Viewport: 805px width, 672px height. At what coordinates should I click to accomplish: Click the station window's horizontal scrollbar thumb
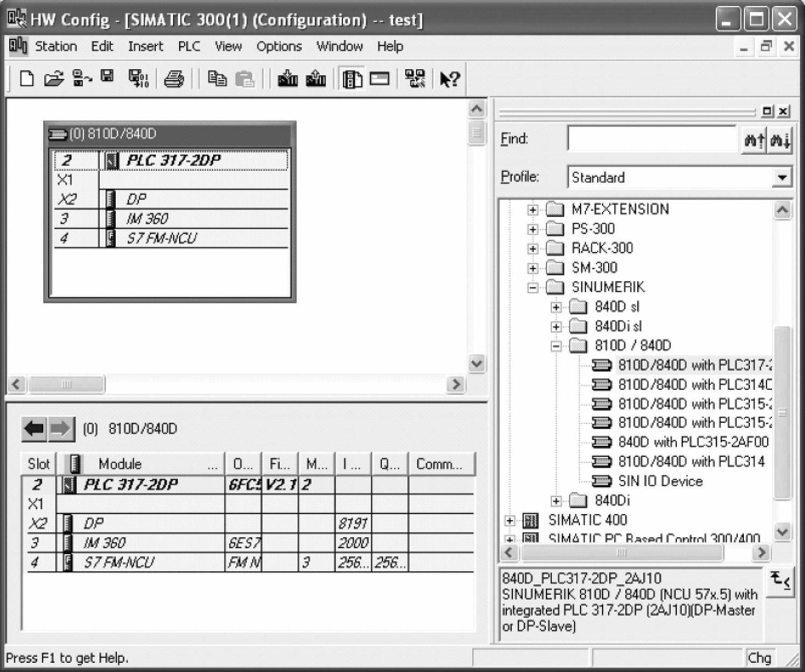[67, 384]
